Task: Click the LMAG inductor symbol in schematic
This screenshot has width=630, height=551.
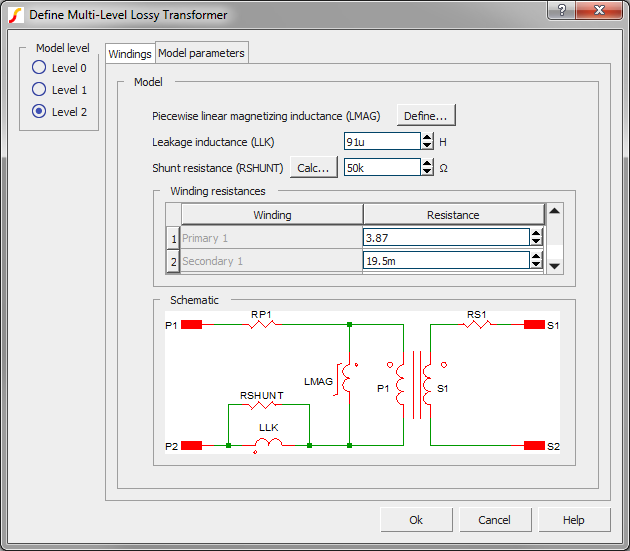Action: point(349,380)
